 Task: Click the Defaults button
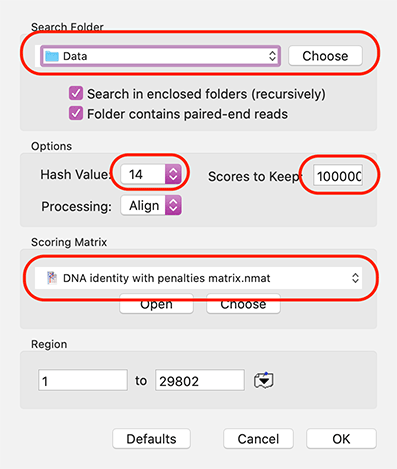click(151, 439)
